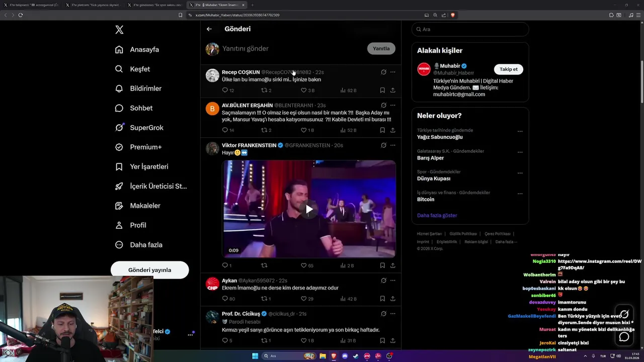Open Discord from the taskbar
This screenshot has width=644, height=362.
(x=345, y=356)
